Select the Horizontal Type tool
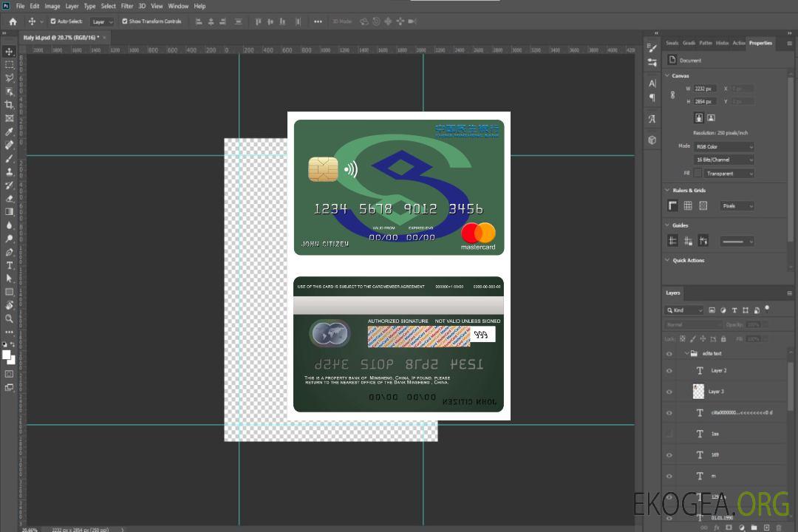The image size is (798, 532). coord(9,265)
